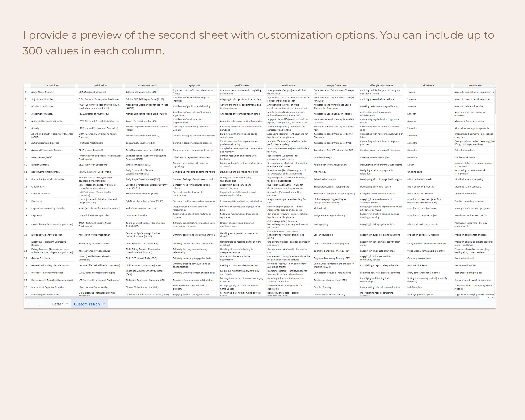
Task: Click the 'Indefinite basis' cell
Action: pos(429,287)
